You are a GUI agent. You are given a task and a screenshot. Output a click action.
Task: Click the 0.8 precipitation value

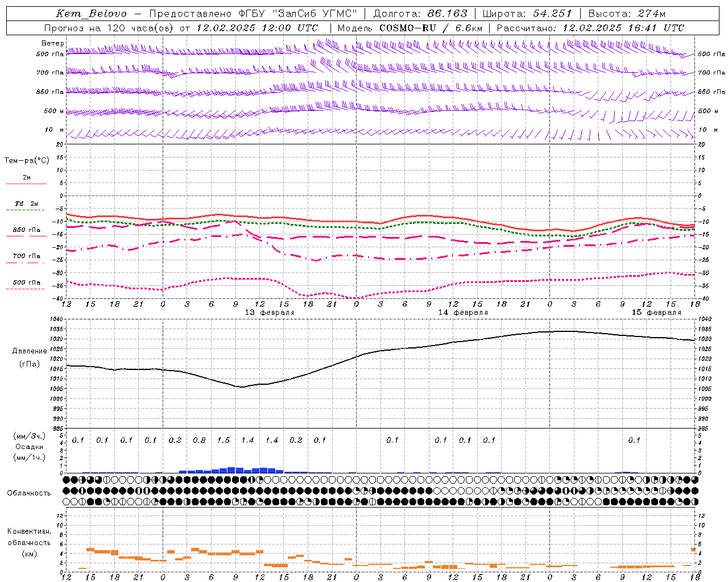(x=199, y=440)
